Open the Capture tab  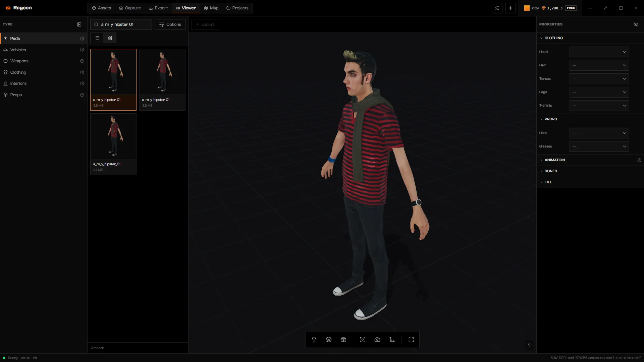[130, 8]
